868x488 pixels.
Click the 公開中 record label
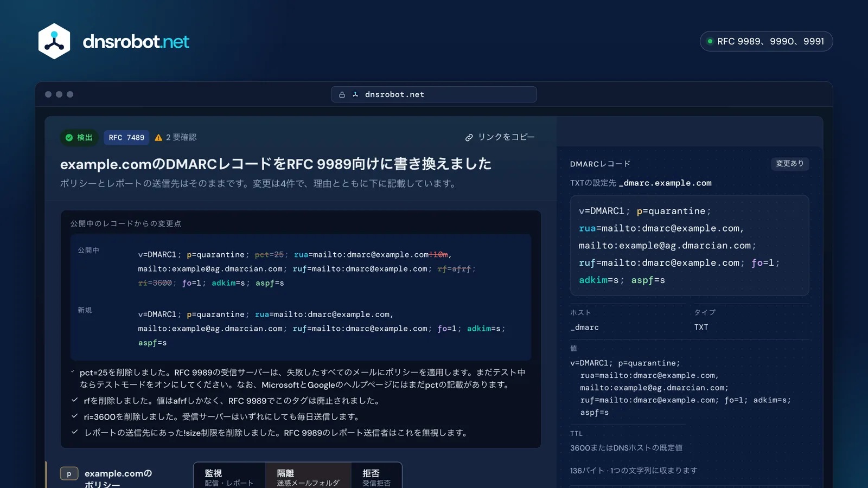(x=88, y=251)
